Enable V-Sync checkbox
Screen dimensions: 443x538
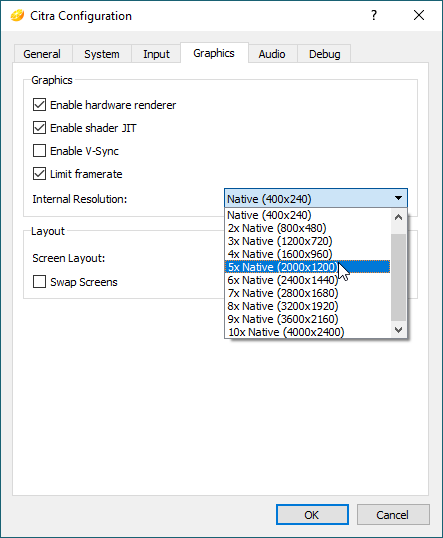pos(39,151)
